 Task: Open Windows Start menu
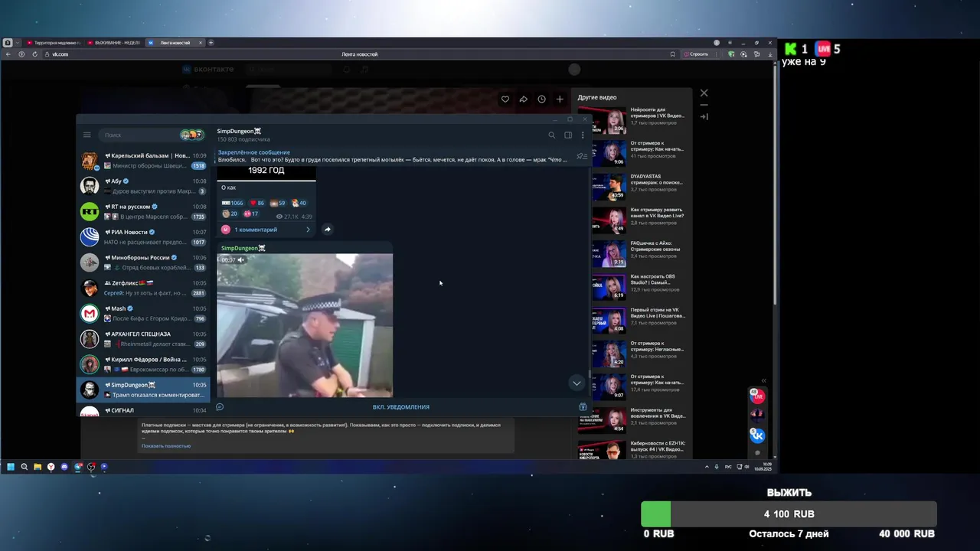[11, 466]
